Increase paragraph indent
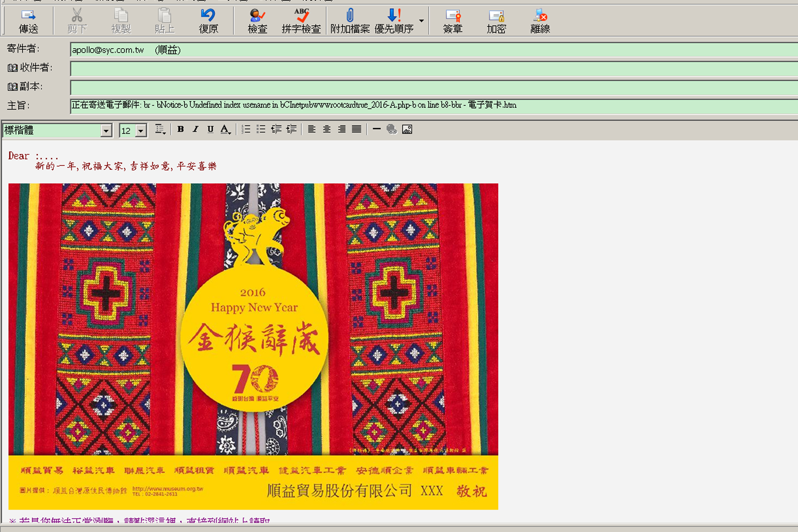 tap(291, 129)
